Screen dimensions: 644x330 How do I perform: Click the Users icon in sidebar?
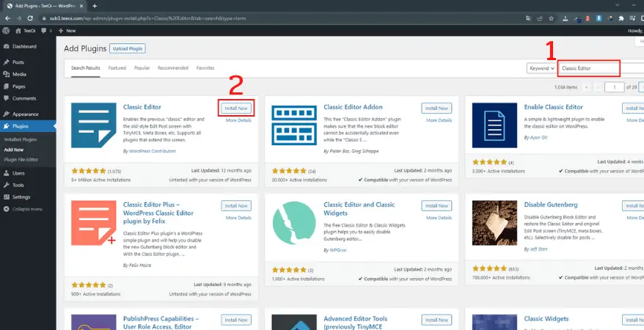[6, 173]
